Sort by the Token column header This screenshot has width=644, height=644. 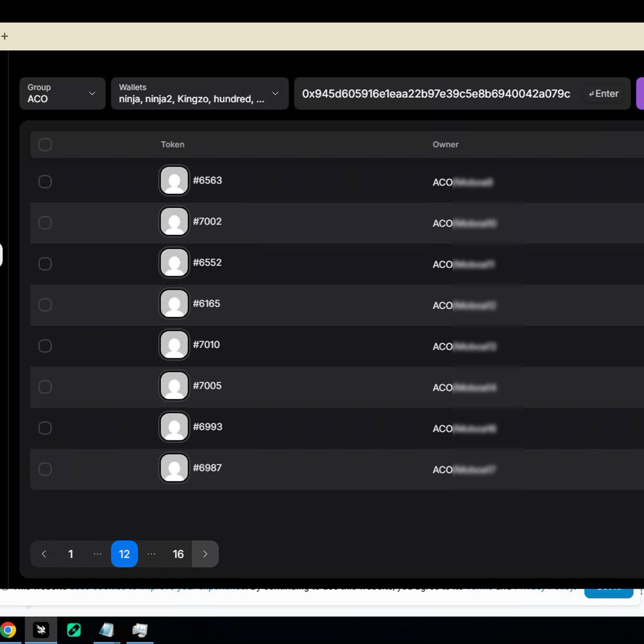(x=173, y=144)
